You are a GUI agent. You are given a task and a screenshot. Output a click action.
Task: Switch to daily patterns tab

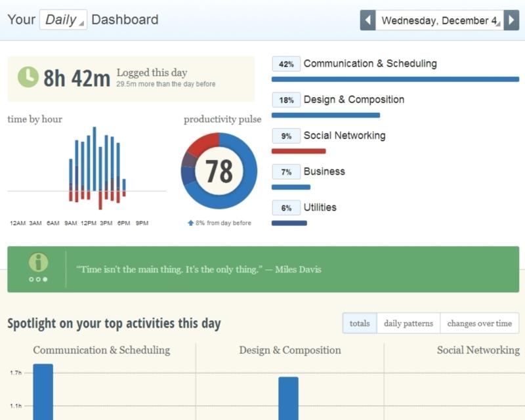pyautogui.click(x=408, y=324)
